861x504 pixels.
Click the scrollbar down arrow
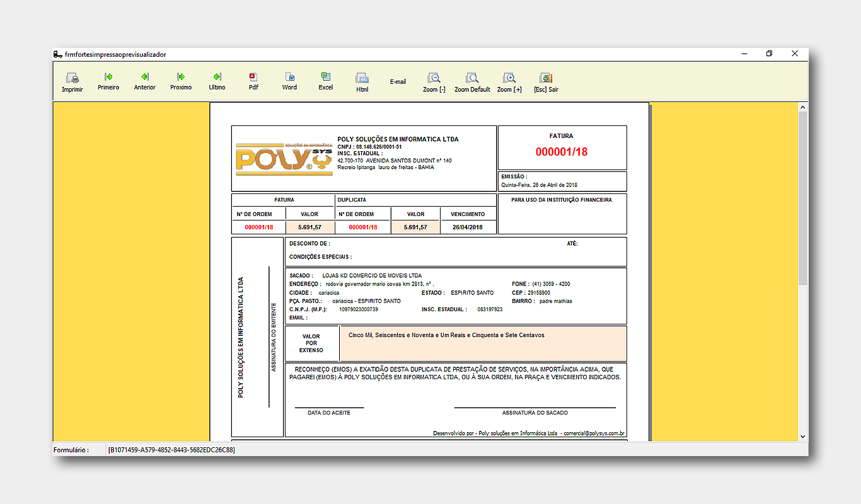(x=802, y=436)
